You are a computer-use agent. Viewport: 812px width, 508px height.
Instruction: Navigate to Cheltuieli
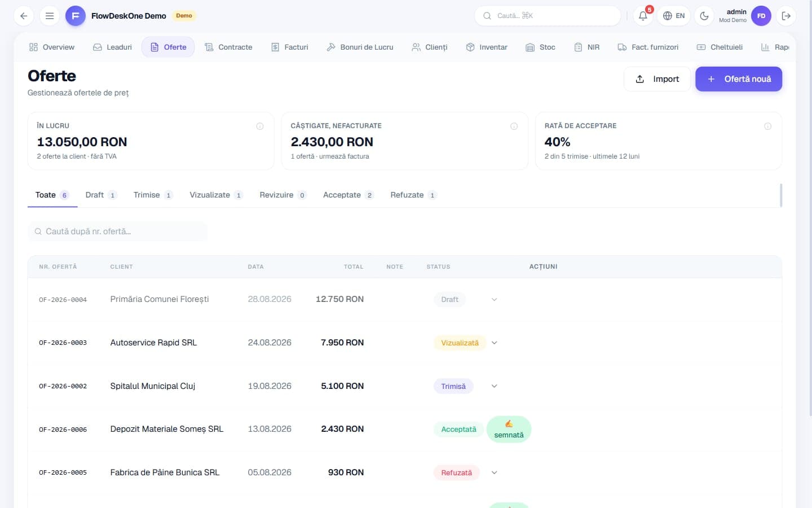[x=720, y=47]
